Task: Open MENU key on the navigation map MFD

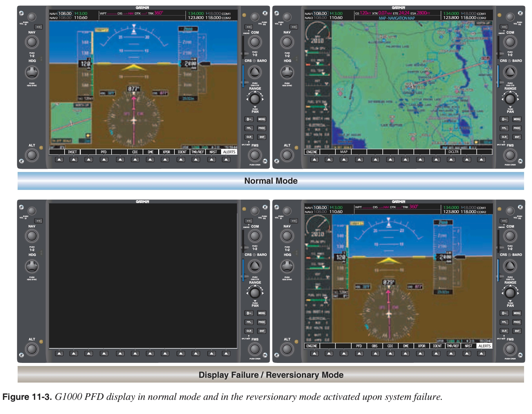Action: [517, 119]
